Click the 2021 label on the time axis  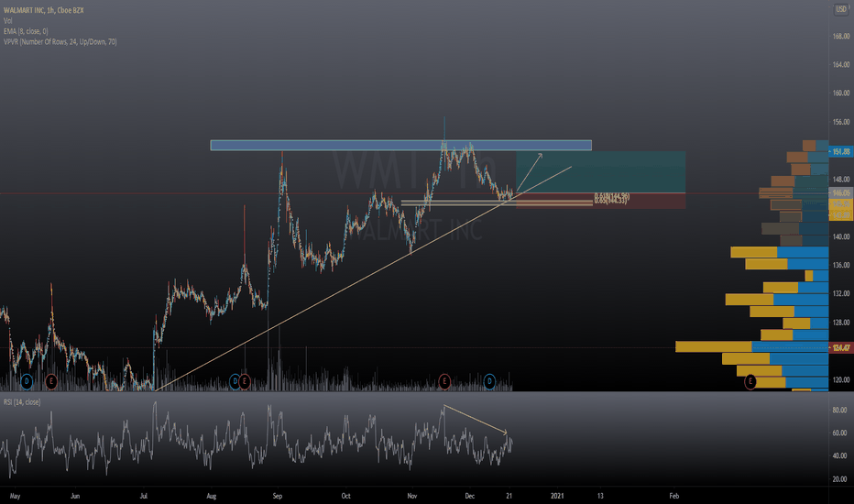click(556, 496)
